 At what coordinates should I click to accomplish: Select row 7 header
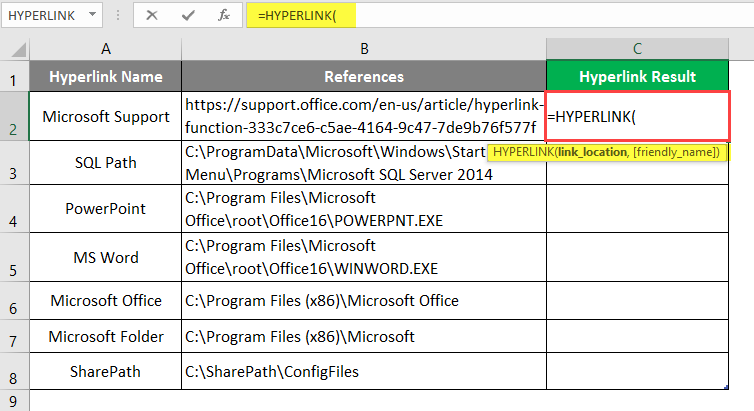pyautogui.click(x=14, y=336)
